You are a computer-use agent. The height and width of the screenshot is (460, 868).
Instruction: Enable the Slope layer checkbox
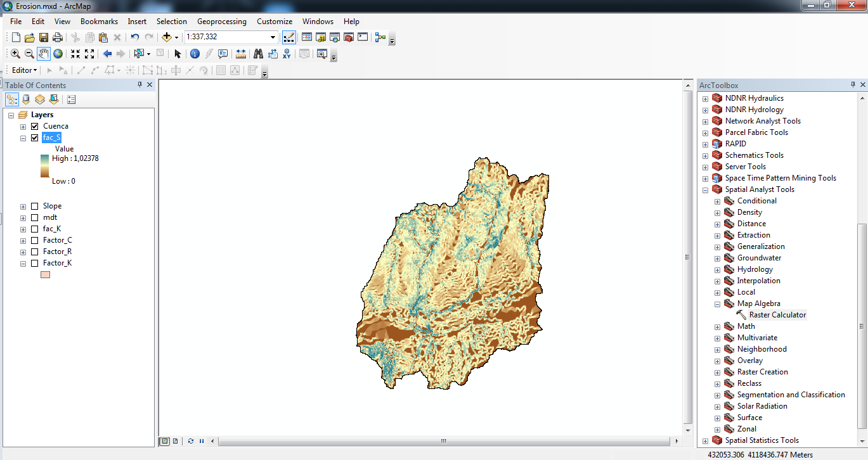coord(35,206)
